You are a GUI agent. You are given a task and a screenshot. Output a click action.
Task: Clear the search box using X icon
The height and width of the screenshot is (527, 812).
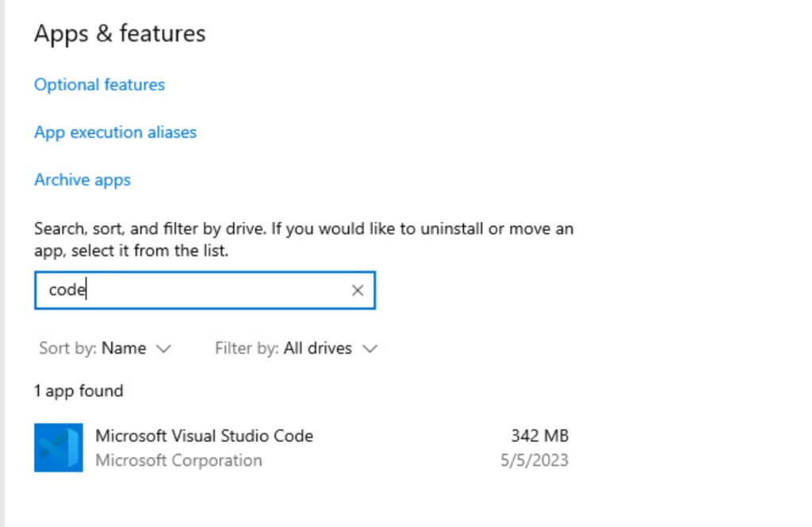point(358,291)
